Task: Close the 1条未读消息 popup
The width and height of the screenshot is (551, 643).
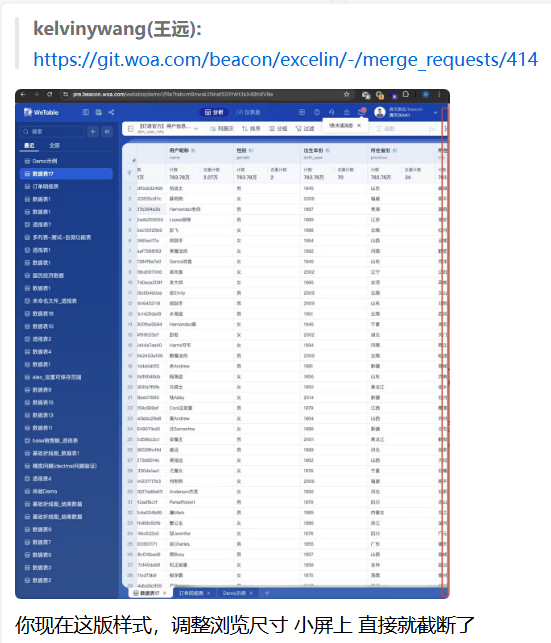Action: coord(359,125)
